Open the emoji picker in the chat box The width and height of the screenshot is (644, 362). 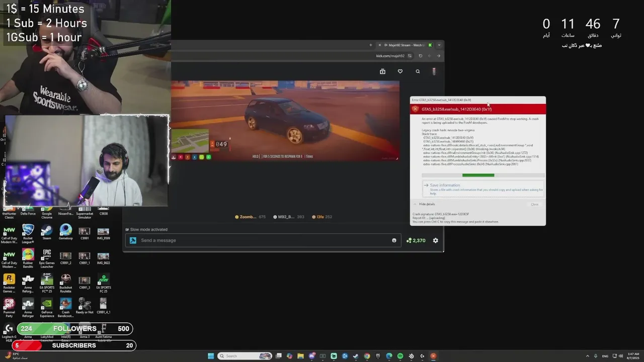pyautogui.click(x=394, y=240)
